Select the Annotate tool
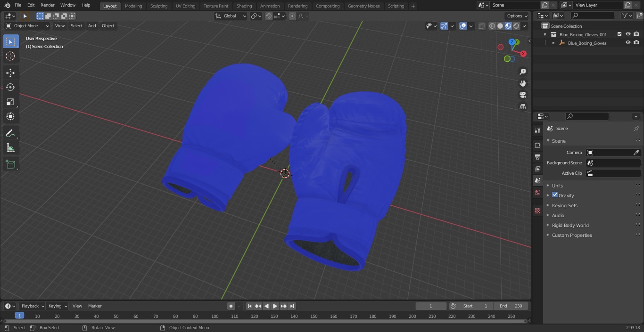 coord(10,134)
